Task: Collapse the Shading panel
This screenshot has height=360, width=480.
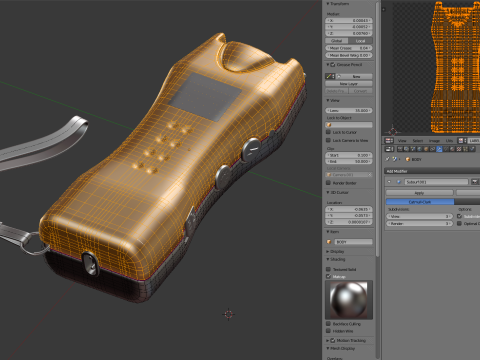Action: click(x=328, y=259)
